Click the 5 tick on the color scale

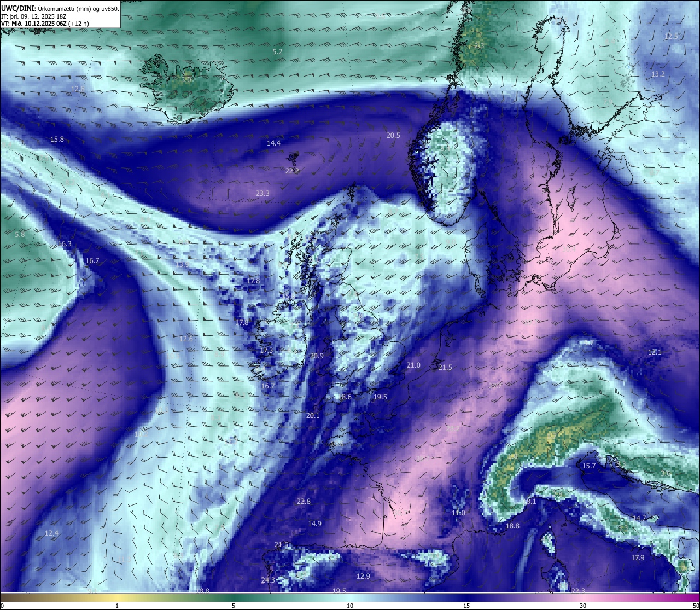click(234, 606)
